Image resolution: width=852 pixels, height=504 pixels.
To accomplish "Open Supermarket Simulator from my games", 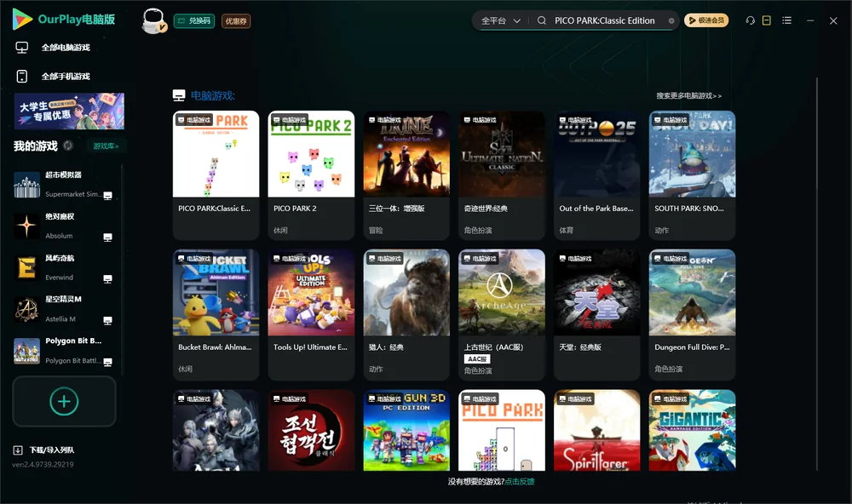I will (64, 185).
